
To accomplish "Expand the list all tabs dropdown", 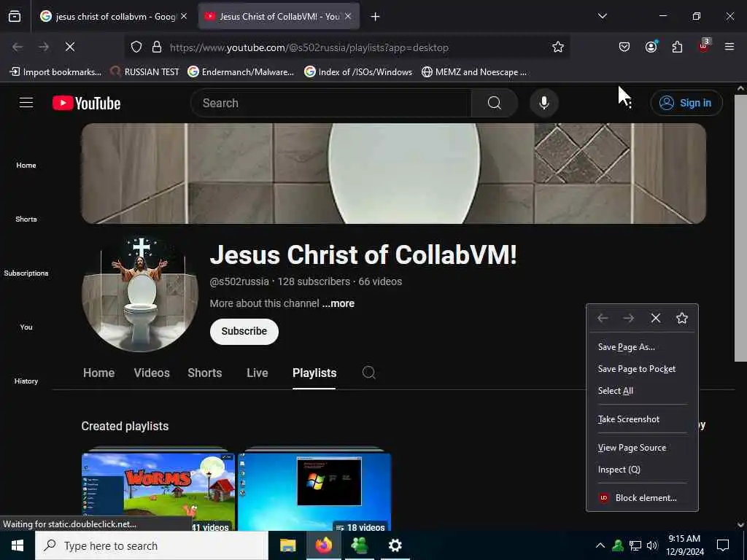I will pyautogui.click(x=602, y=16).
